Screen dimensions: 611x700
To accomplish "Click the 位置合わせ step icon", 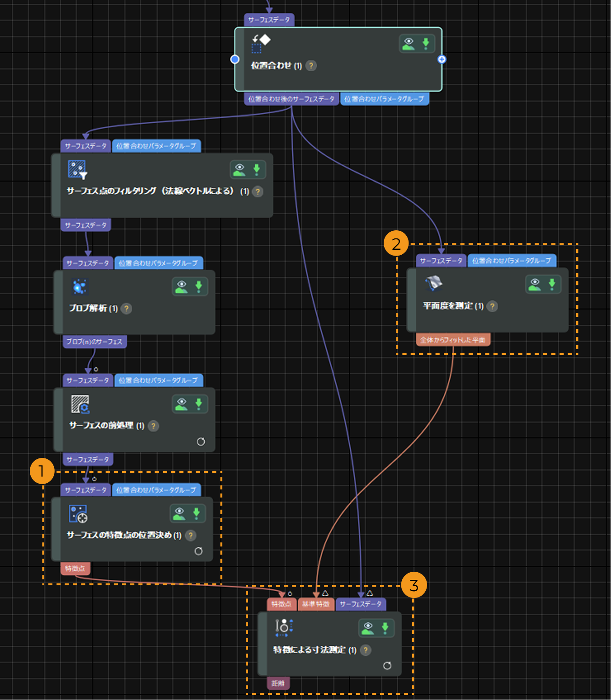I will click(260, 44).
